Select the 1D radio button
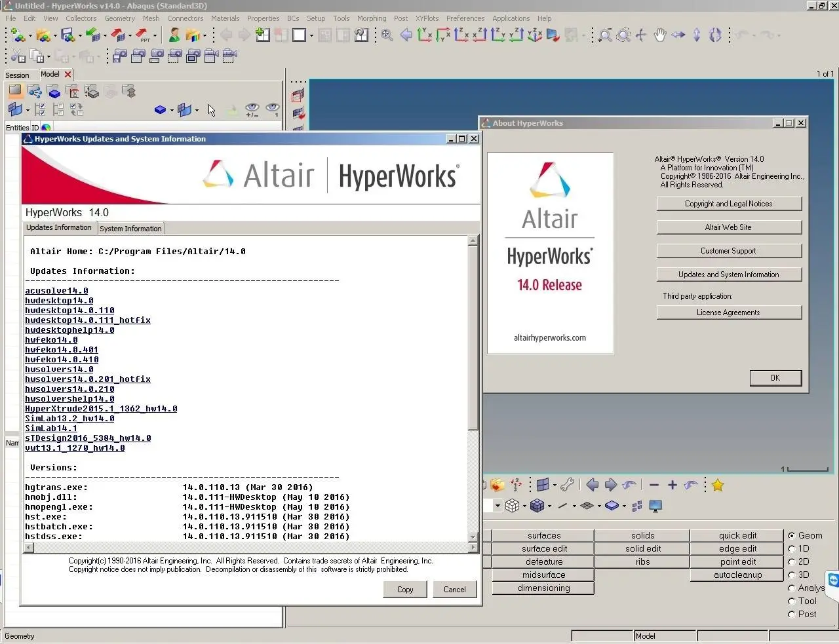The image size is (839, 644). pyautogui.click(x=792, y=549)
